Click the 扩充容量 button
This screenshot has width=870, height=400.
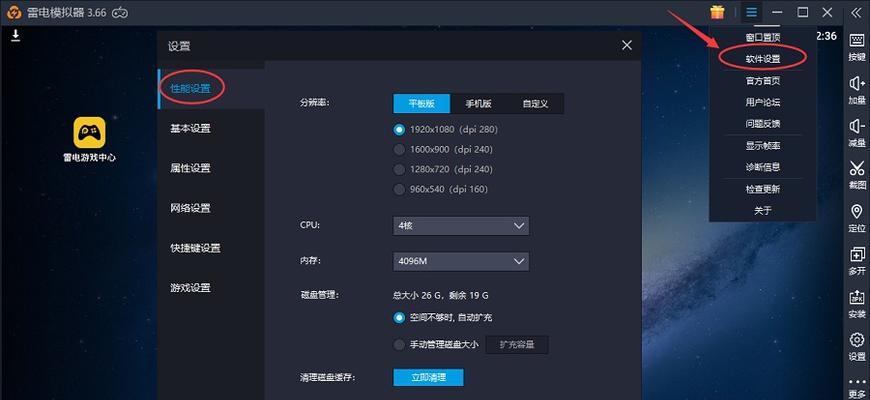[x=517, y=345]
